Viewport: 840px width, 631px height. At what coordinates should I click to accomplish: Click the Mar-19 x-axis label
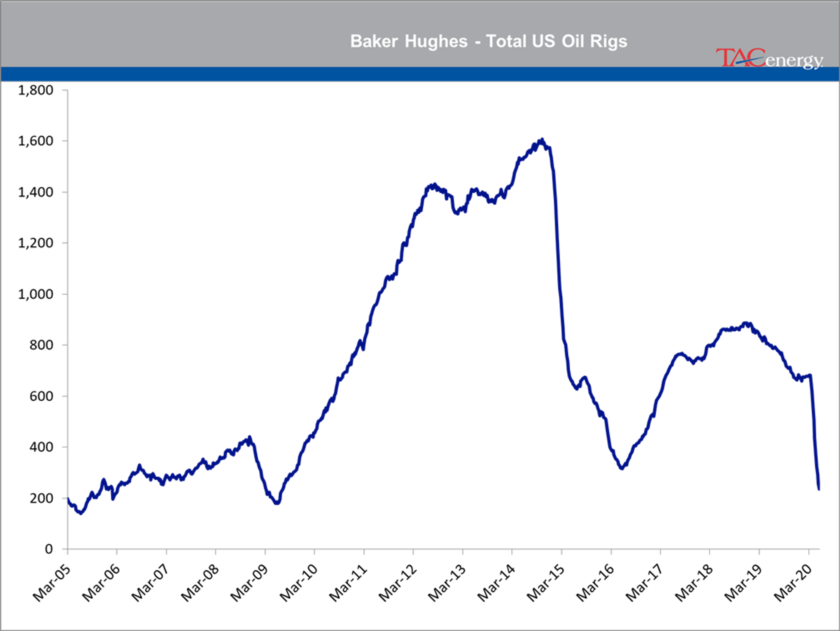744,583
